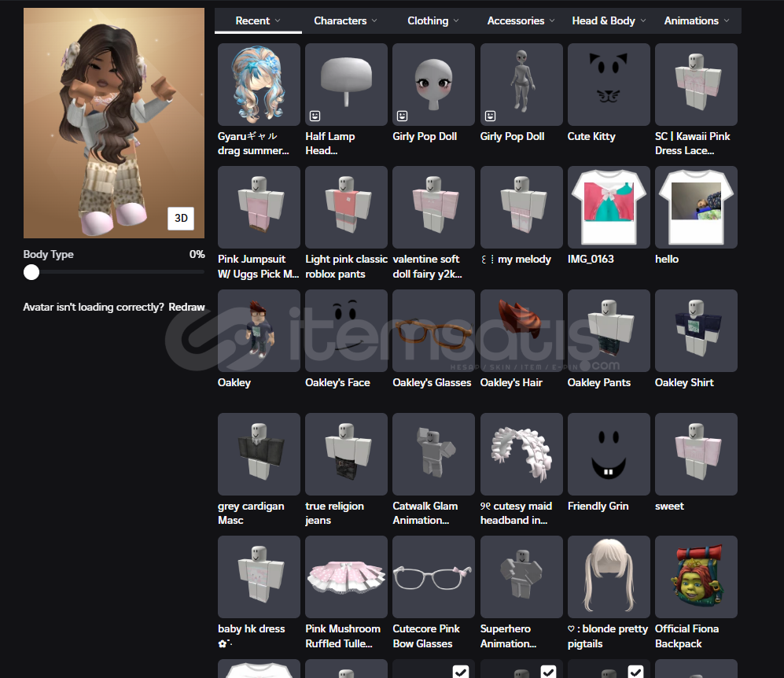Pick the Girly Pop Doll body item
Image resolution: width=784 pixels, height=678 pixels.
(521, 84)
